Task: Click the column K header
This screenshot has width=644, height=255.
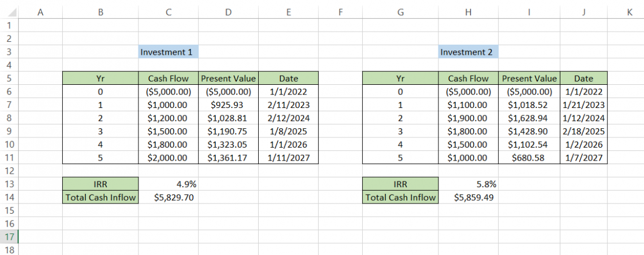Action: 629,12
